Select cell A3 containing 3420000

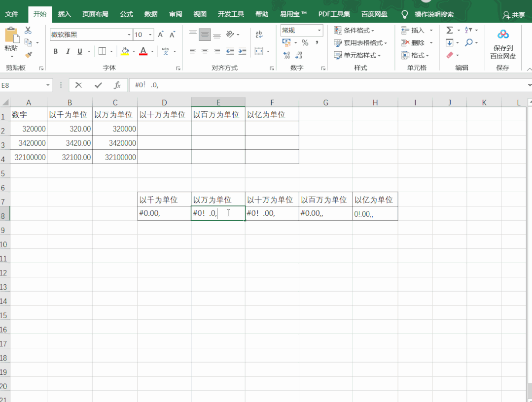point(29,143)
